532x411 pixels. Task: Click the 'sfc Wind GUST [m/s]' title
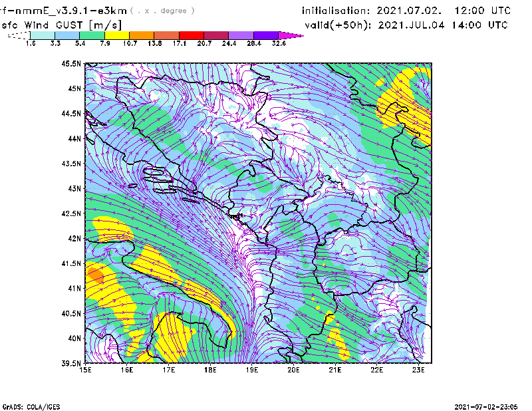pyautogui.click(x=61, y=25)
